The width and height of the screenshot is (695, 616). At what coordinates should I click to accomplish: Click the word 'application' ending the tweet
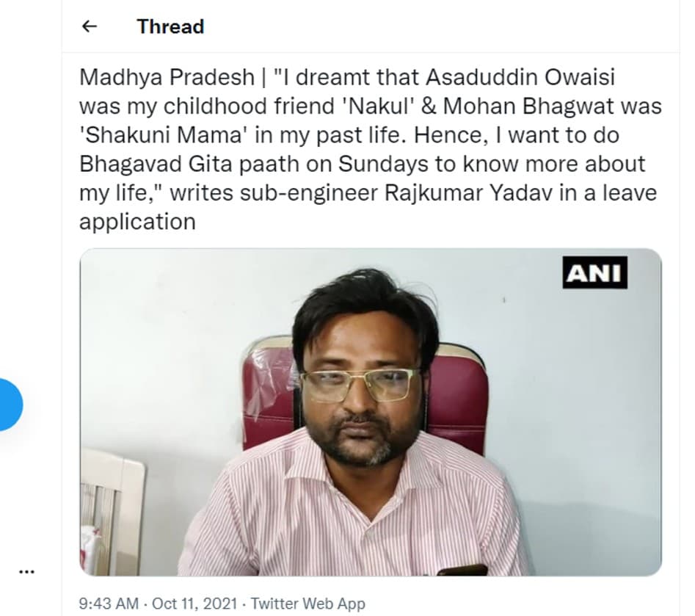click(137, 221)
